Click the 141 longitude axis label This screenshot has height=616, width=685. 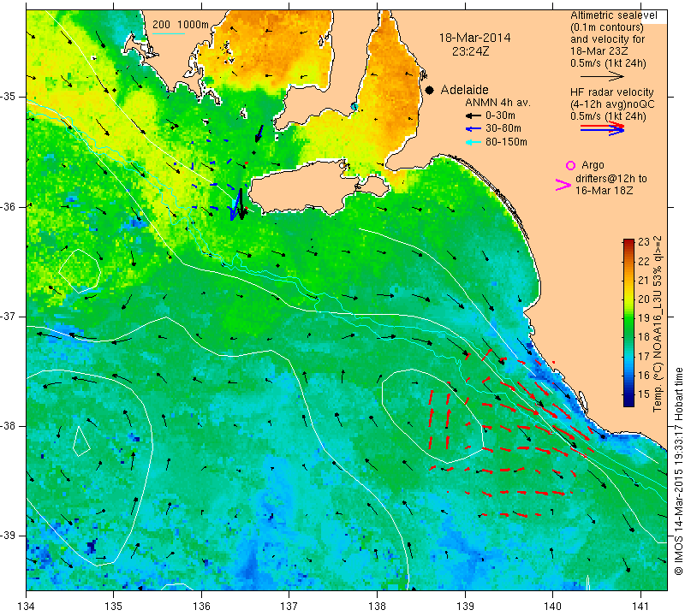(640, 607)
